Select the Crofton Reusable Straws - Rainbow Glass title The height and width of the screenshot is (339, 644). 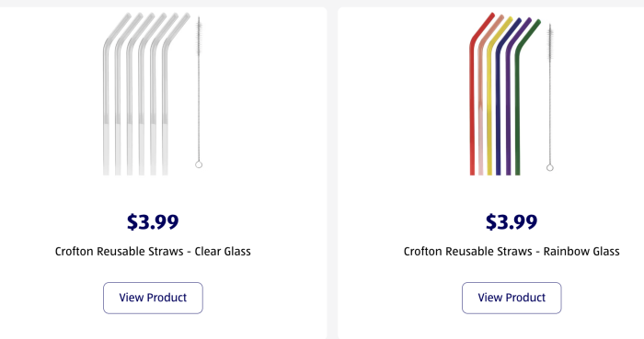(x=512, y=252)
